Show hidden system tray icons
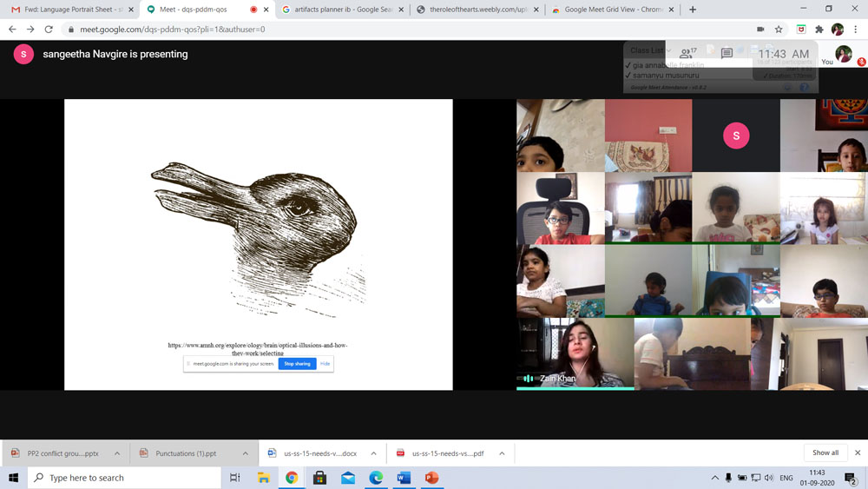Screen dimensions: 868x489 715,478
